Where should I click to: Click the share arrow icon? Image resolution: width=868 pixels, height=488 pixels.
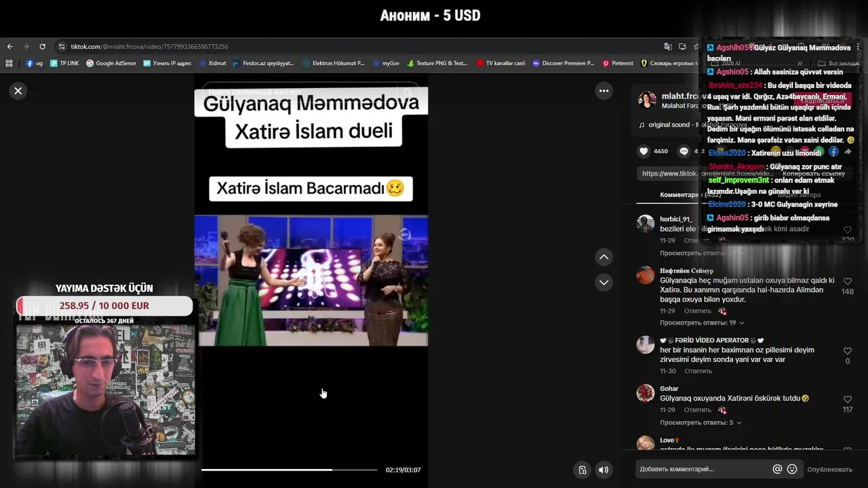pos(848,152)
